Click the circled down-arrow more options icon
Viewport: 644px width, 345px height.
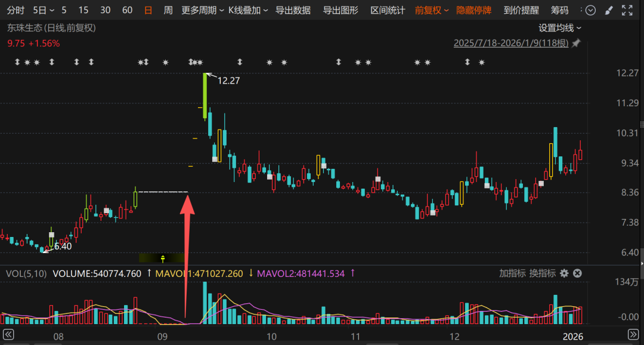pos(590,10)
